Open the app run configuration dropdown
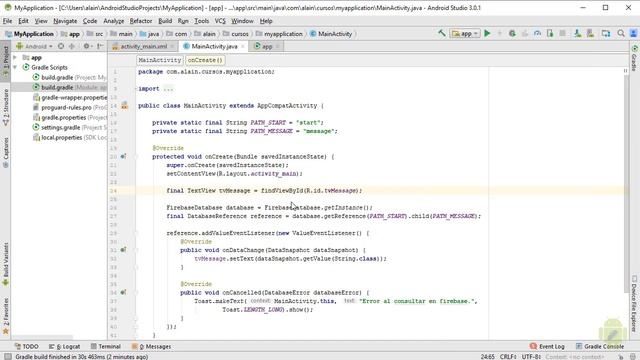The width and height of the screenshot is (640, 360). [464, 33]
